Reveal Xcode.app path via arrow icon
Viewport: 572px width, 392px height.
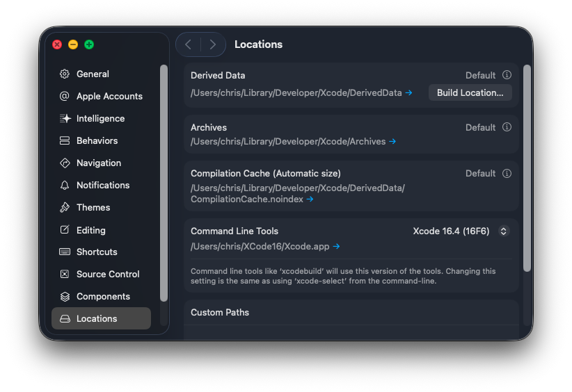(x=336, y=247)
